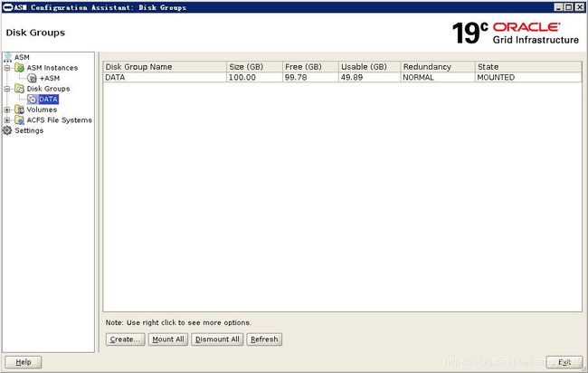Sort by State column header
This screenshot has width=588, height=373.
click(x=528, y=67)
